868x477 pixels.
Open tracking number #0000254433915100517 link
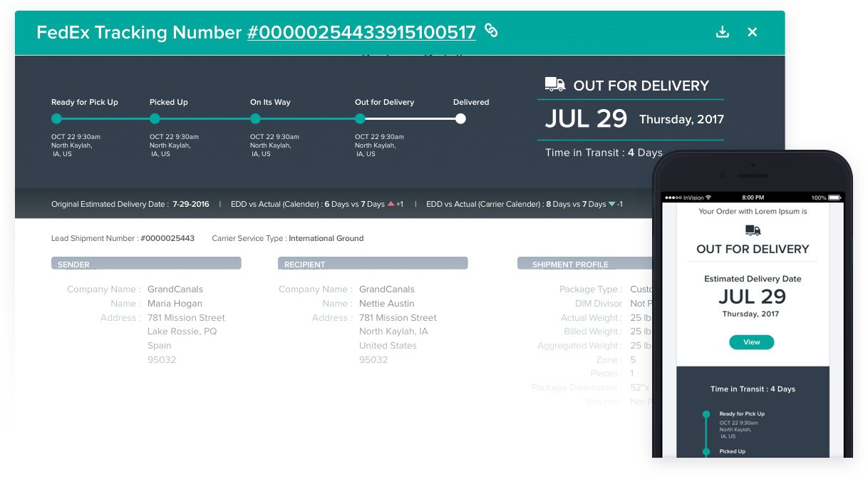pyautogui.click(x=361, y=33)
